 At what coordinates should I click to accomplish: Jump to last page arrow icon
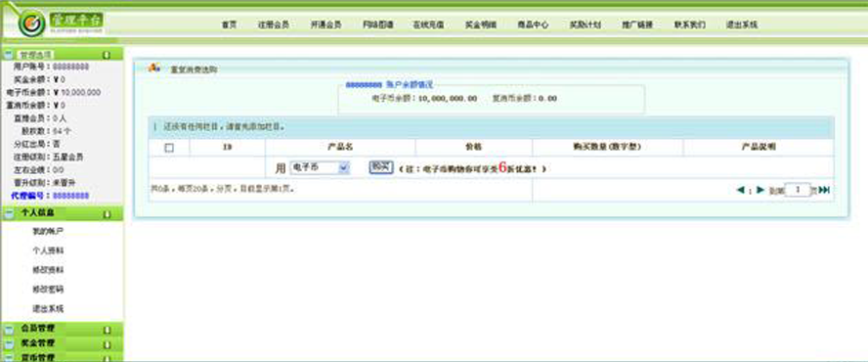pyautogui.click(x=824, y=190)
